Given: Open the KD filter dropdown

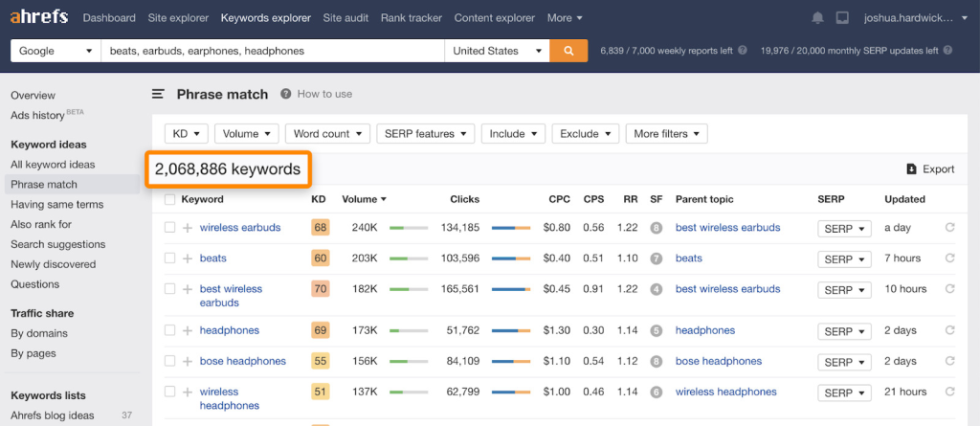Looking at the screenshot, I should click(186, 134).
